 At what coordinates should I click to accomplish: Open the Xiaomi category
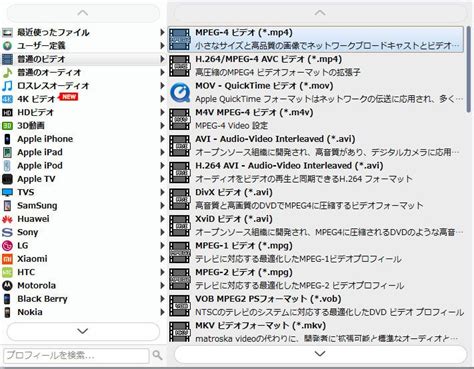tap(83, 259)
